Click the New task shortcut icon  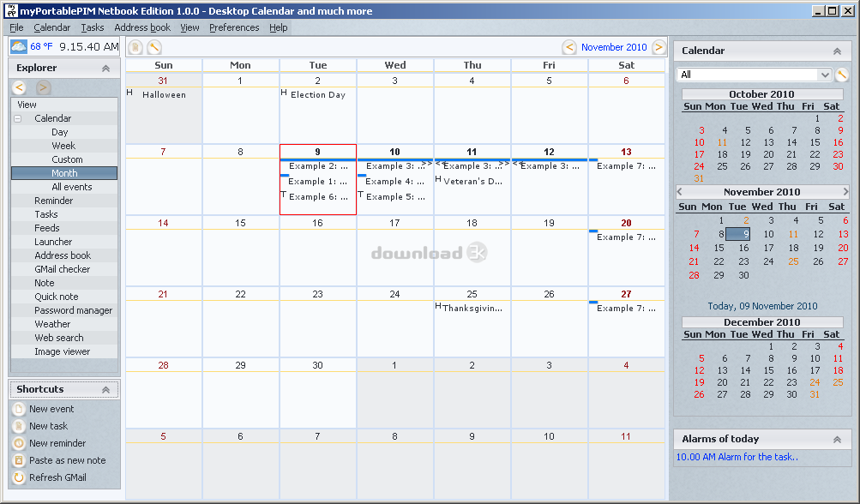(x=19, y=426)
